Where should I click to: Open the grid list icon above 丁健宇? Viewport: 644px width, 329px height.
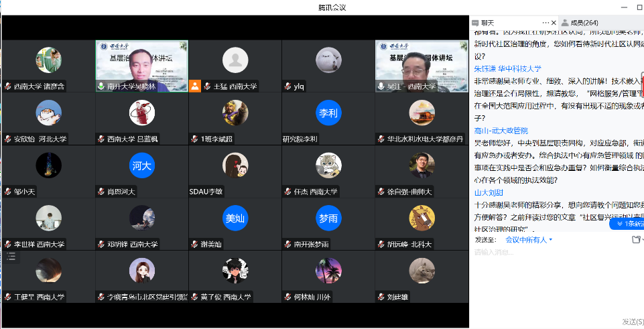click(11, 257)
